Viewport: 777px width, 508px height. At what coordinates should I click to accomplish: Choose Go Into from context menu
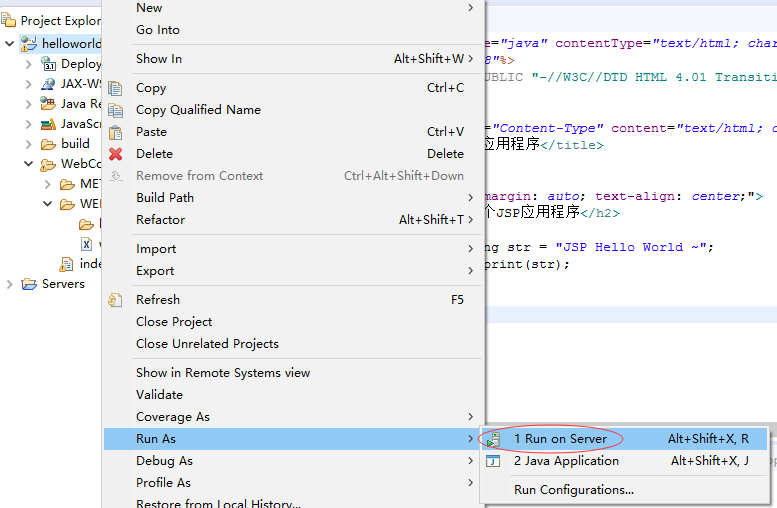(292, 30)
